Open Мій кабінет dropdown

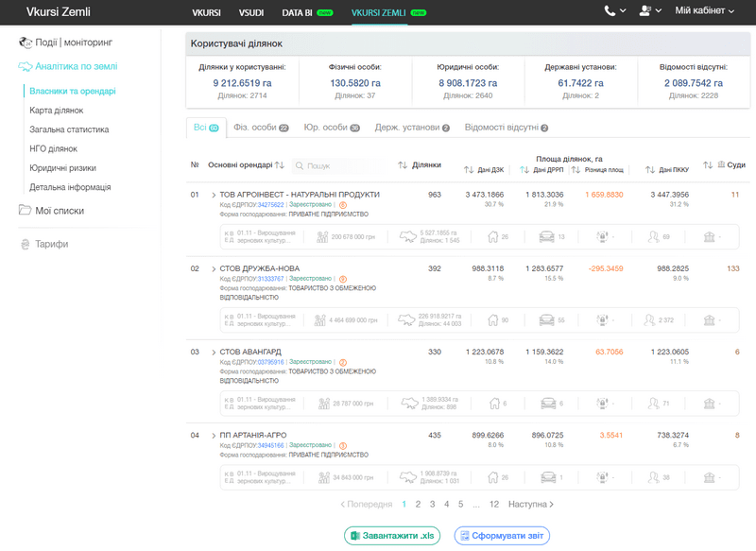pyautogui.click(x=704, y=10)
